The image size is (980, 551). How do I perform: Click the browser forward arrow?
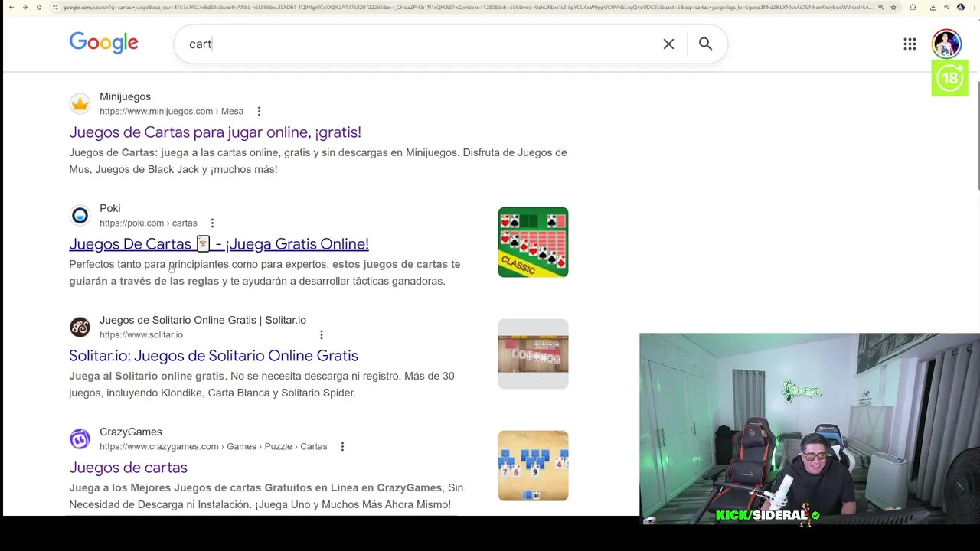point(24,7)
